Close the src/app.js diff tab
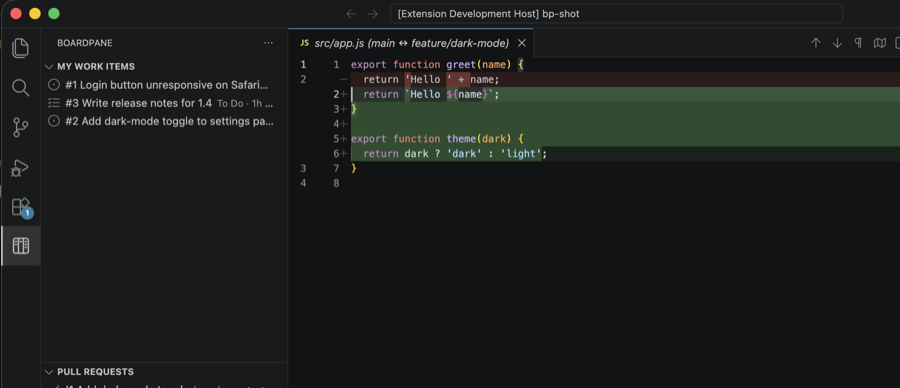This screenshot has height=388, width=900. pyautogui.click(x=522, y=43)
